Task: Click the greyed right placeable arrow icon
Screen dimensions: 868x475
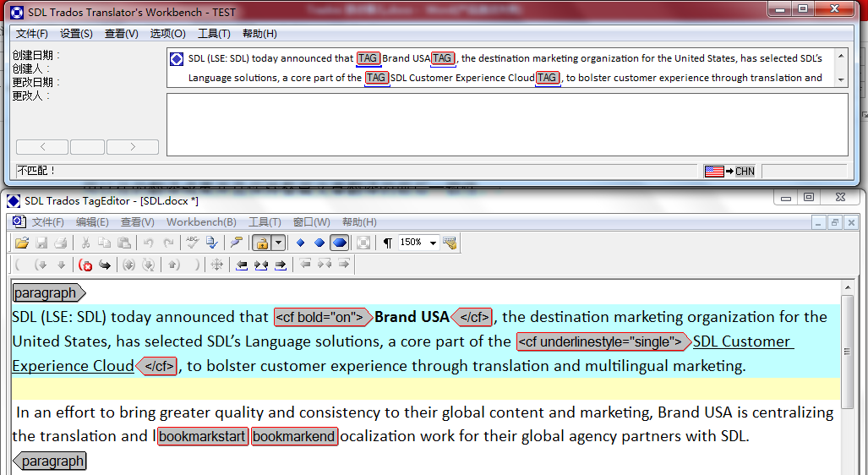Action: tap(344, 264)
